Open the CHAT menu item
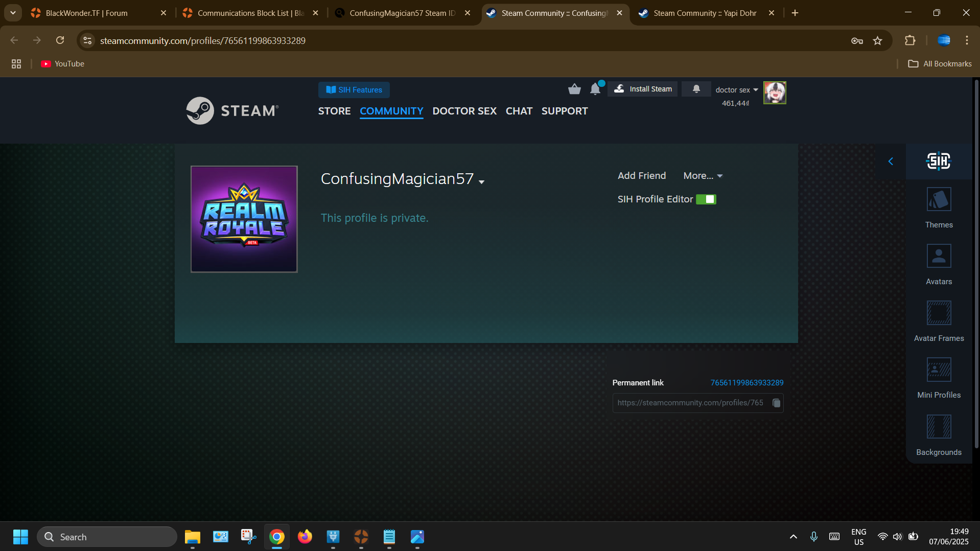The image size is (980, 551). tap(519, 111)
